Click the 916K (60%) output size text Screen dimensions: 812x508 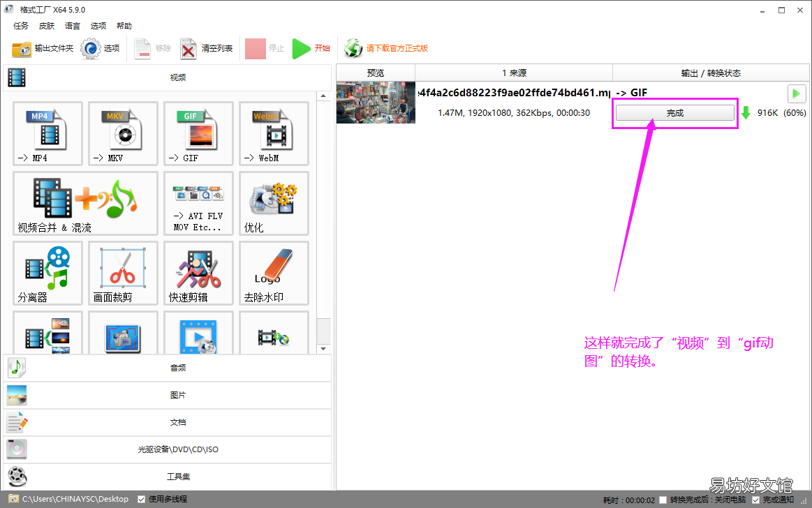point(781,113)
